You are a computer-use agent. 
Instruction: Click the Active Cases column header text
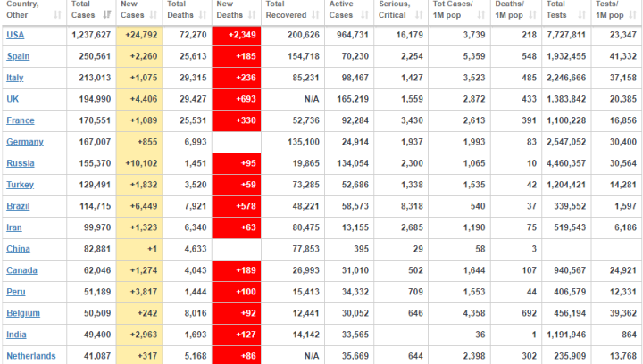tap(341, 10)
